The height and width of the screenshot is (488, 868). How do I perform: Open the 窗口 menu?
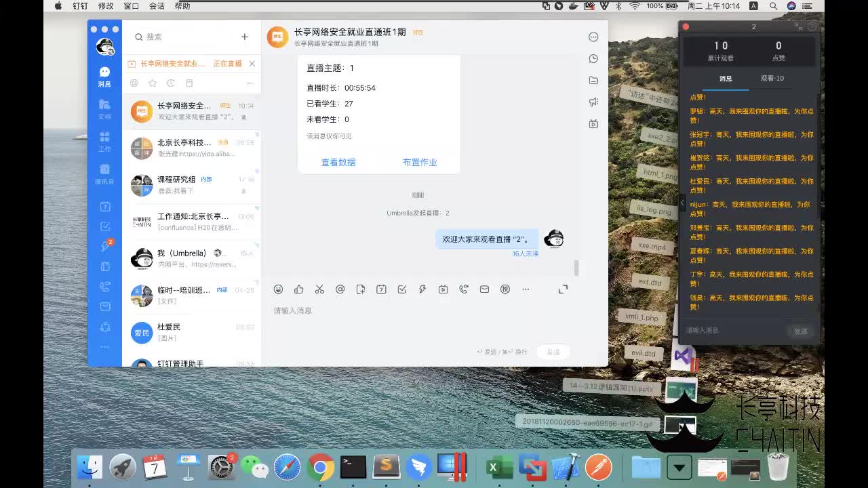click(x=132, y=6)
